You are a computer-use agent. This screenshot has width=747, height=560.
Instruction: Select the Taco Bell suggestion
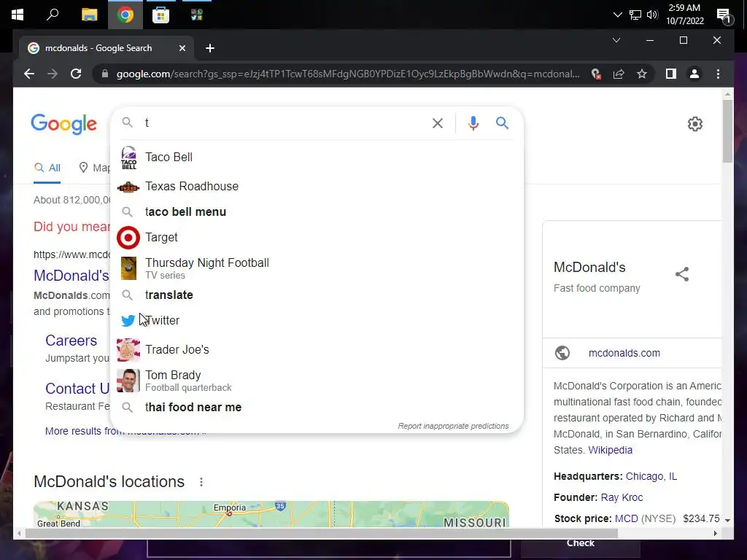pyautogui.click(x=317, y=157)
